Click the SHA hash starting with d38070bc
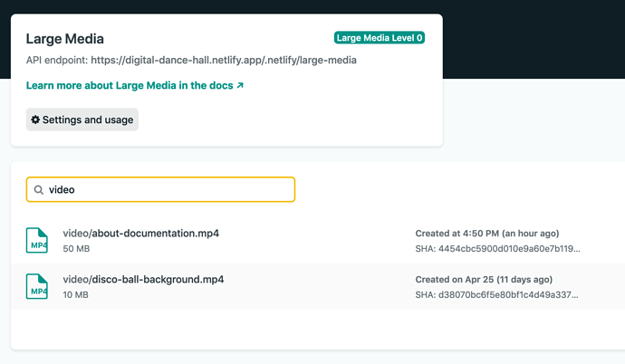This screenshot has width=625, height=364. 497,294
